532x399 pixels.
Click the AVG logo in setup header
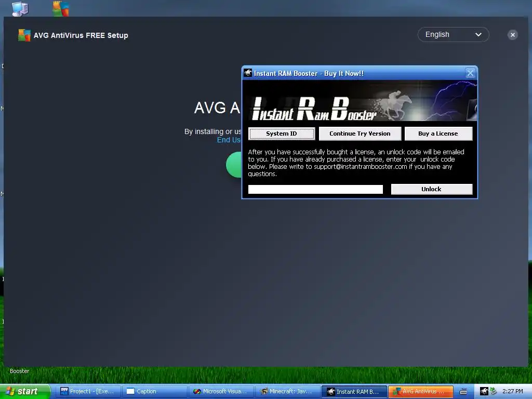(24, 35)
